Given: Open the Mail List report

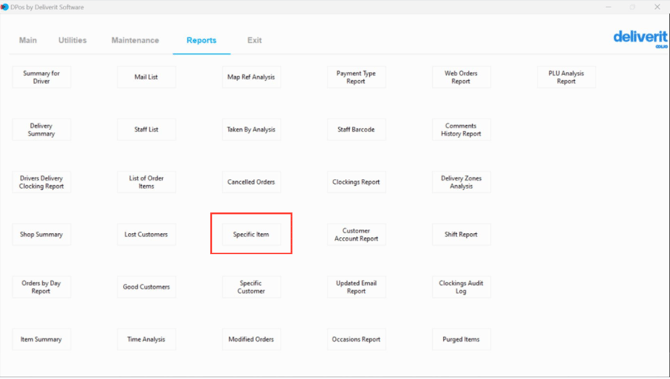Looking at the screenshot, I should [146, 77].
